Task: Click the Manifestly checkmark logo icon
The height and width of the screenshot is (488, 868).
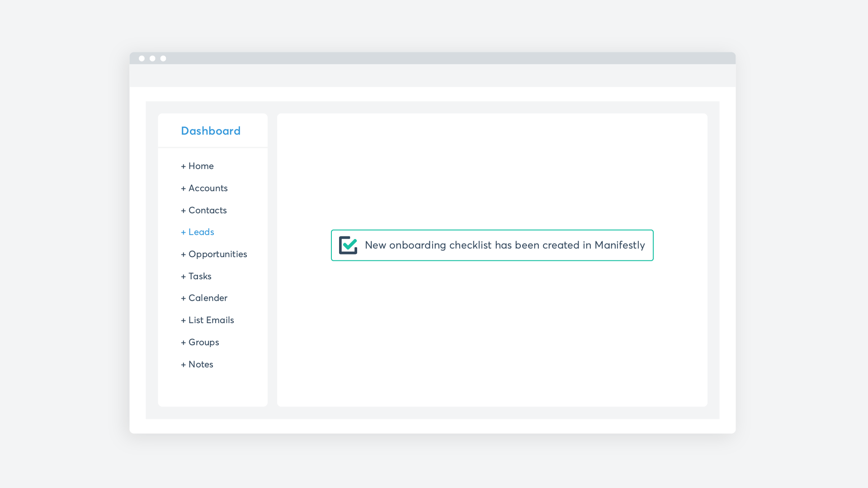Action: point(348,245)
